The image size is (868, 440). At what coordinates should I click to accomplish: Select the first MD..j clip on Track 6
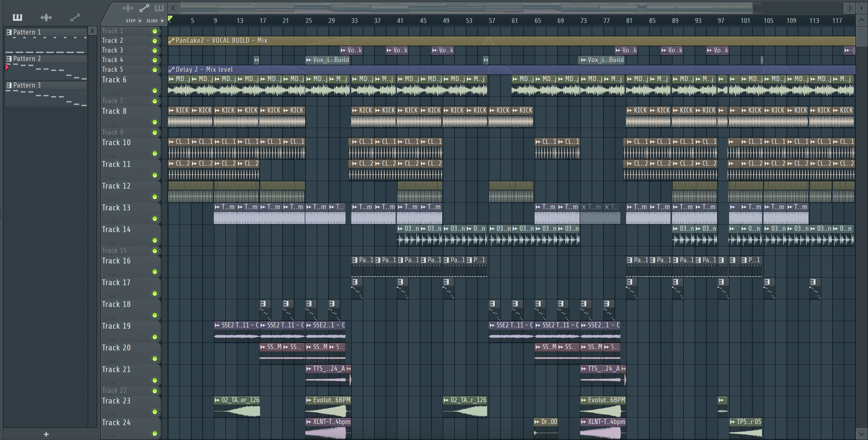coord(179,85)
